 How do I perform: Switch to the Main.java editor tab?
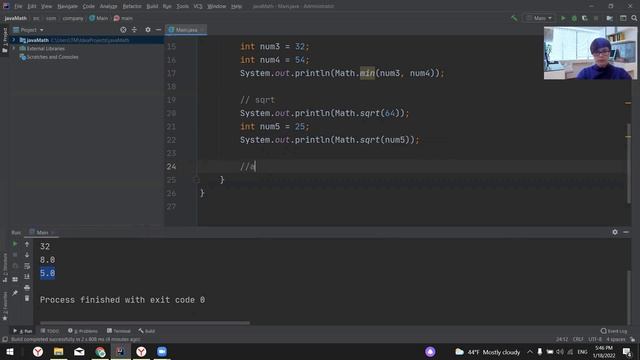[x=186, y=30]
